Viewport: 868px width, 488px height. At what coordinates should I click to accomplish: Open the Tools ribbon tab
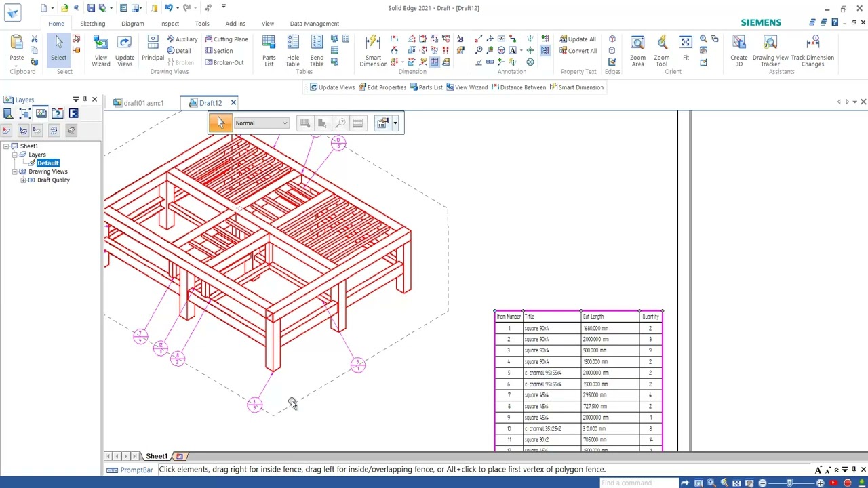point(202,24)
